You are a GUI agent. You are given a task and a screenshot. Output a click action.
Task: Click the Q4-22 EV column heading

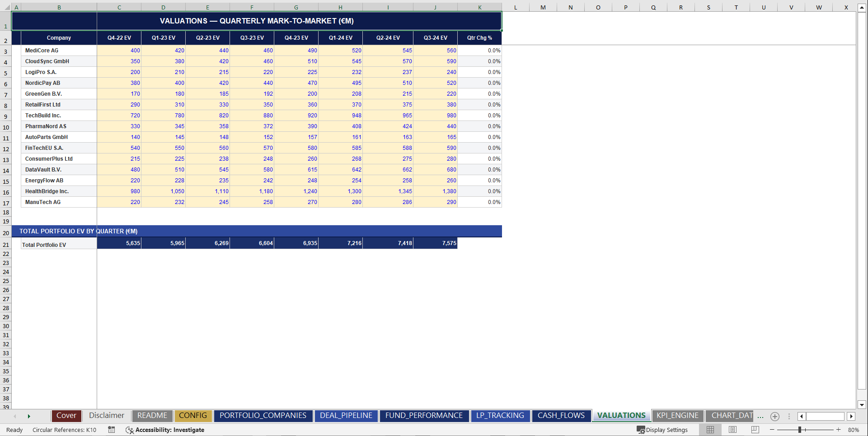[119, 38]
